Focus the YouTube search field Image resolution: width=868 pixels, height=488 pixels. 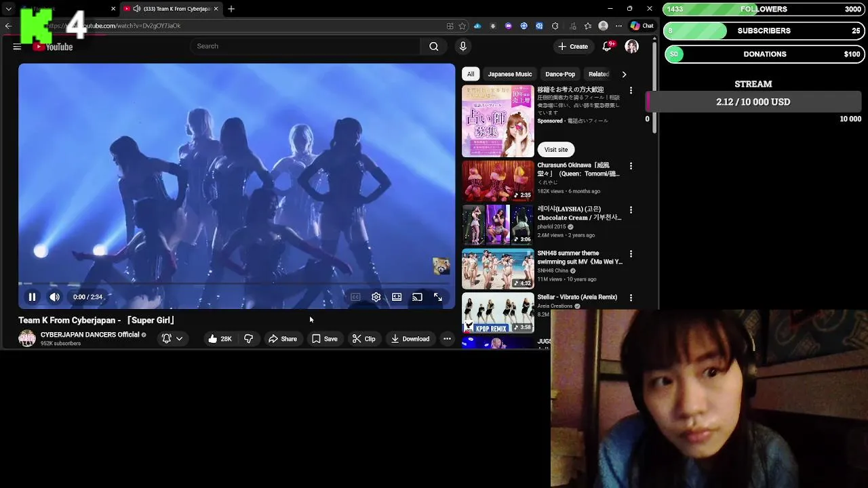(305, 46)
